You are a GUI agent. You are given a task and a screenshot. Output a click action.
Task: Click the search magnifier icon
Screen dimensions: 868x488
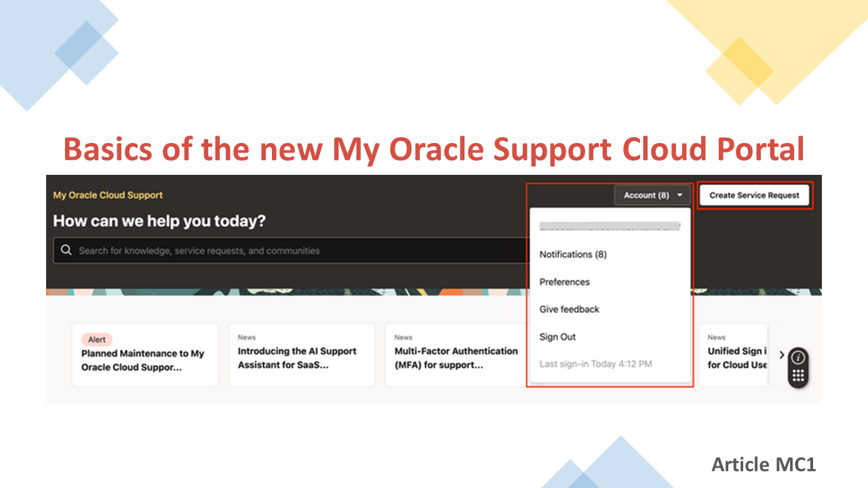coord(66,249)
